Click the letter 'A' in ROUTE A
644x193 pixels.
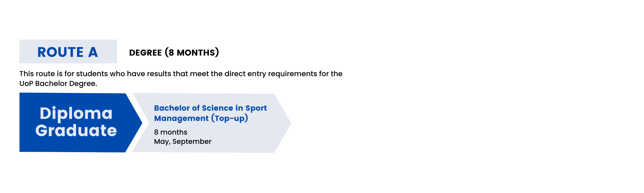click(93, 52)
